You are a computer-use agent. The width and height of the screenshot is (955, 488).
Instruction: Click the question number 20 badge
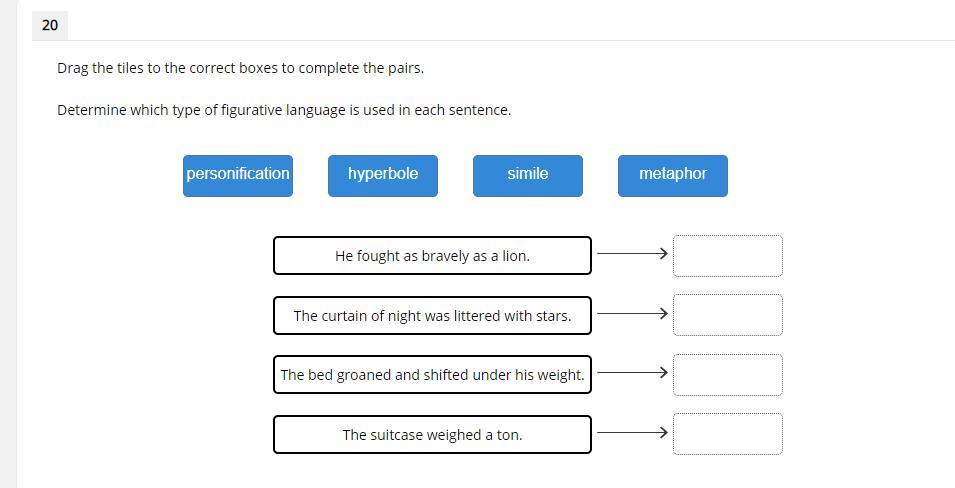50,25
